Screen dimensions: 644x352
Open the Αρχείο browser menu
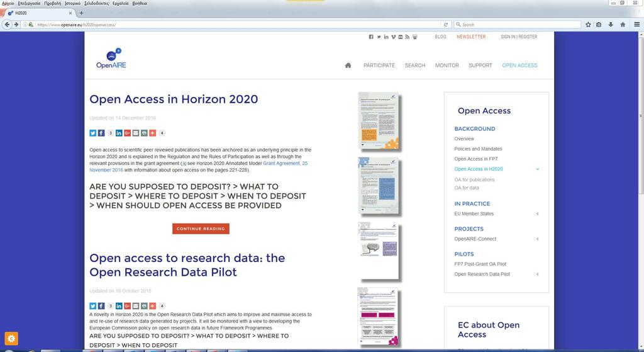[8, 3]
